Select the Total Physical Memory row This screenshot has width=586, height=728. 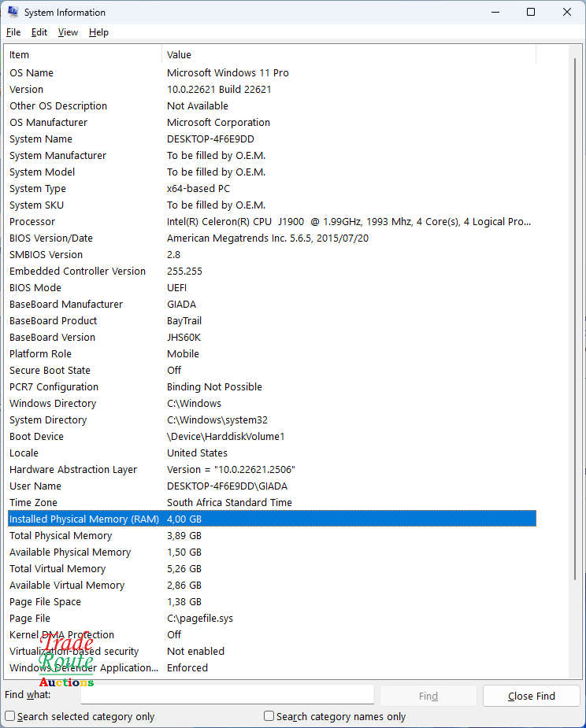click(272, 535)
